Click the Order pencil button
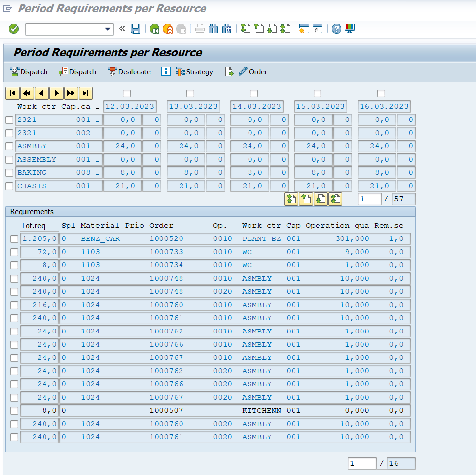476x475 pixels. click(253, 71)
